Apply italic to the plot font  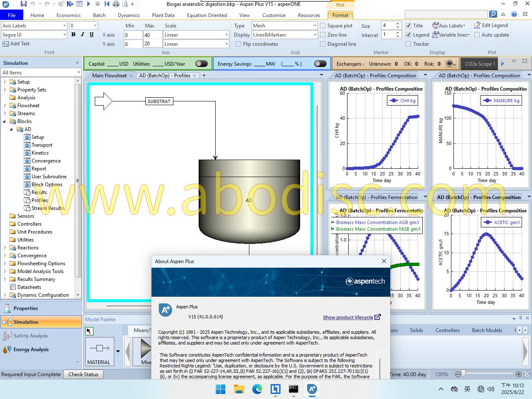pyautogui.click(x=82, y=34)
